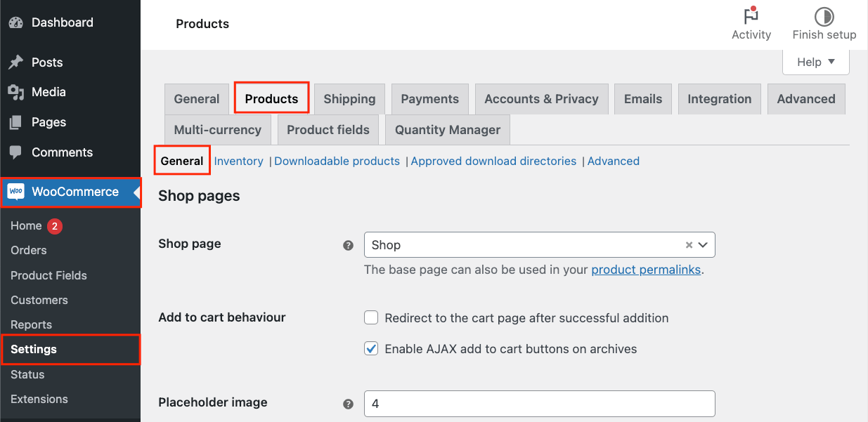Switch to the Shipping tab
Image resolution: width=868 pixels, height=422 pixels.
click(x=349, y=99)
